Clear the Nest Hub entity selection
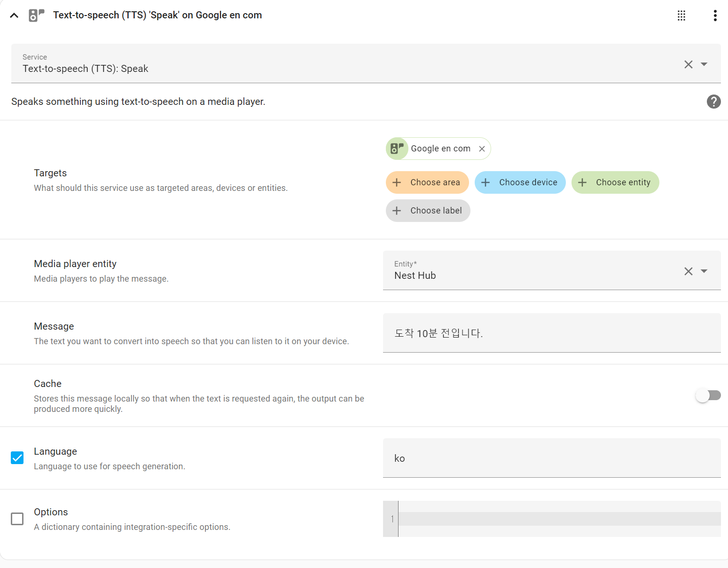This screenshot has height=568, width=728. (689, 271)
